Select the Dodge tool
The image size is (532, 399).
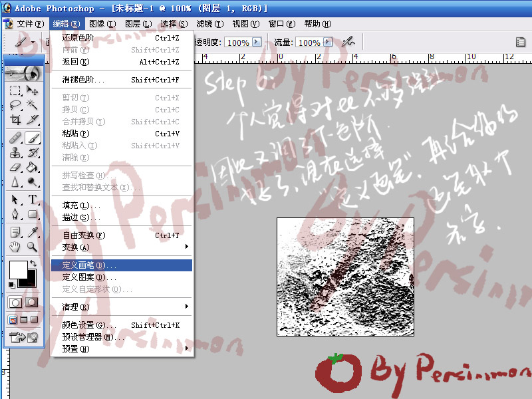[33, 182]
